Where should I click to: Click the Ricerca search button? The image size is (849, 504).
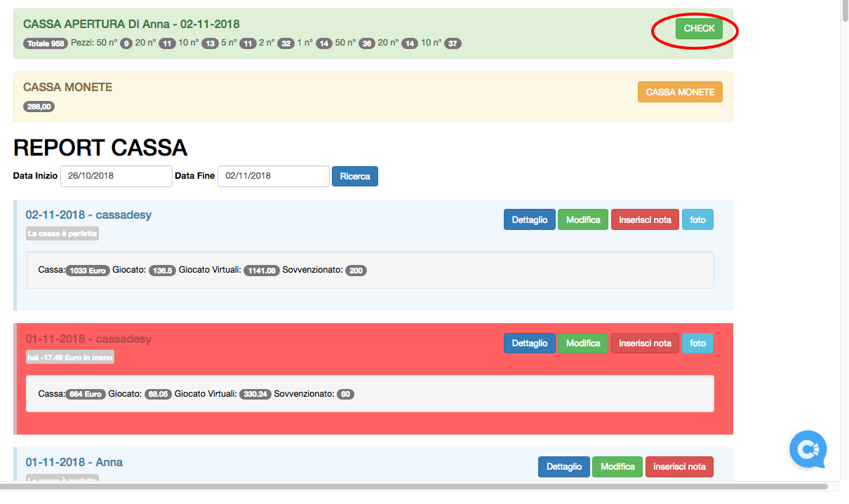pos(354,177)
